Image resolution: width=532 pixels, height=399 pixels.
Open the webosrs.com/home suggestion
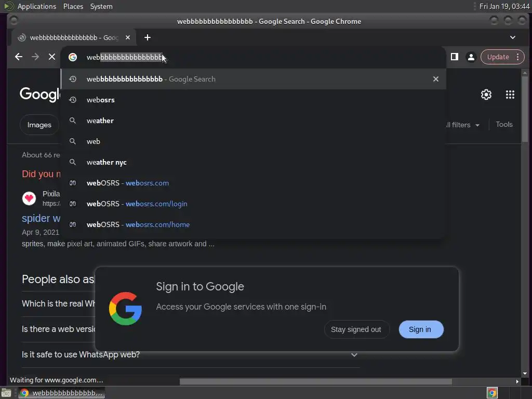pyautogui.click(x=253, y=224)
